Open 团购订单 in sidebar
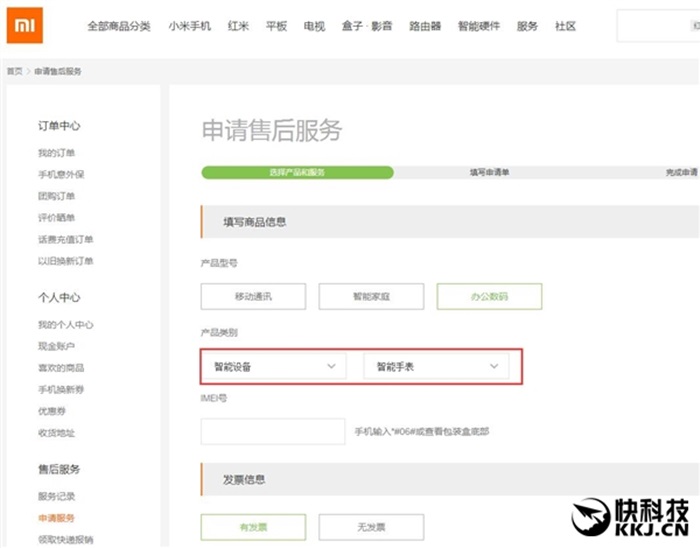The height and width of the screenshot is (548, 700). tap(56, 196)
